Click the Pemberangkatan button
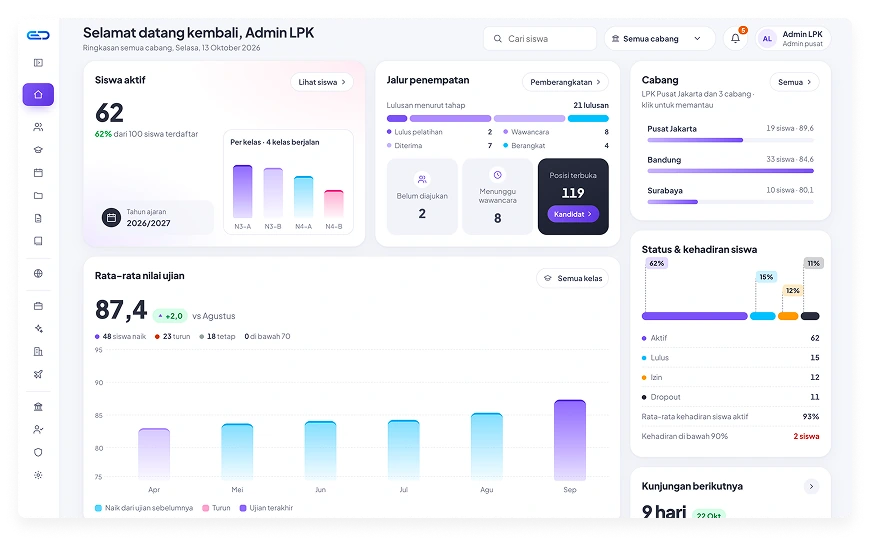The width and height of the screenshot is (870, 544). pos(565,82)
